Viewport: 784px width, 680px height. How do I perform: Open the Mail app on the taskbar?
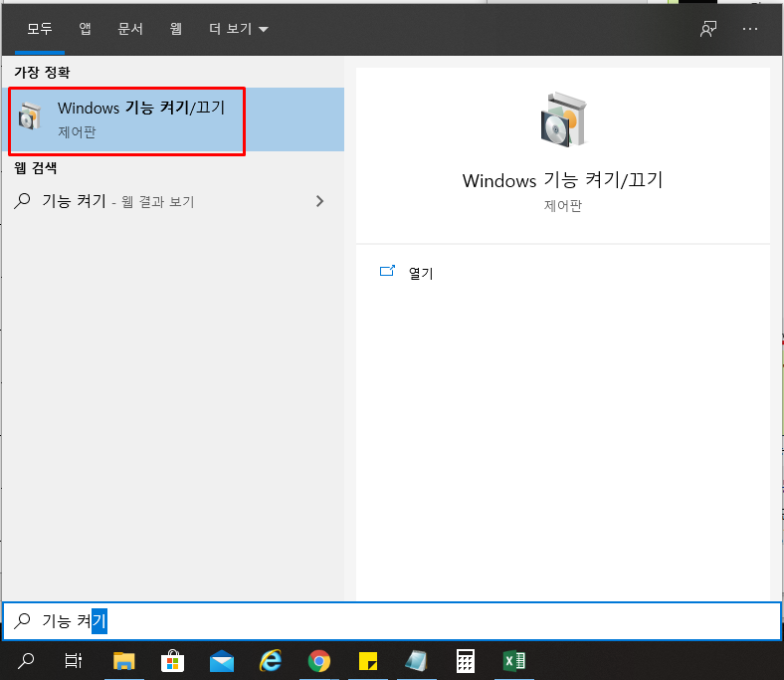(222, 661)
